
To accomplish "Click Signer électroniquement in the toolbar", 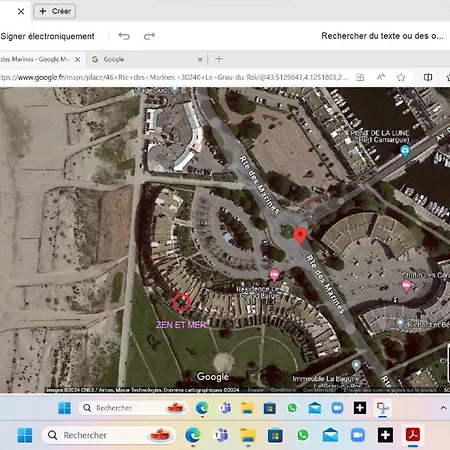I will 47,36.
